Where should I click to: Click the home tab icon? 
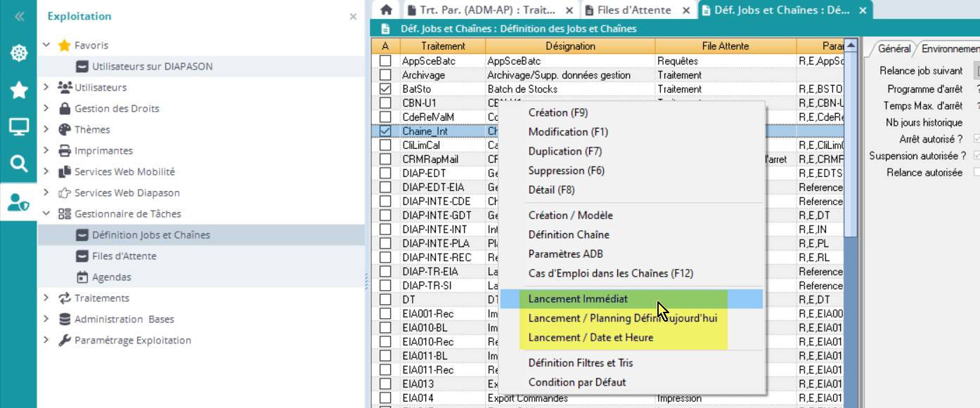[x=385, y=10]
